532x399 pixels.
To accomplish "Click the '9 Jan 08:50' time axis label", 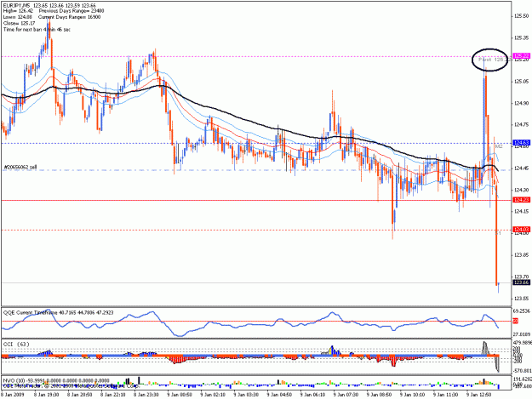I will click(x=379, y=395).
